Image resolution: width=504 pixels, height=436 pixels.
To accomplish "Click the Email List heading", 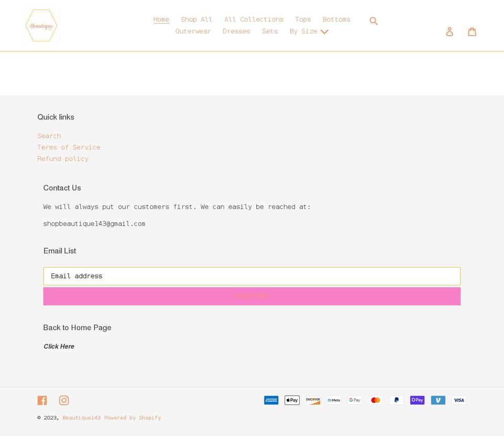I will [60, 251].
